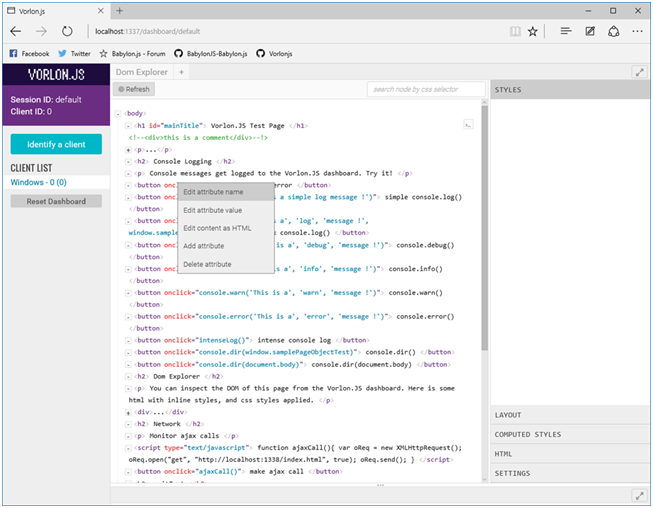Select the intenseLog() button node
This screenshot has height=508, width=653.
point(251,340)
